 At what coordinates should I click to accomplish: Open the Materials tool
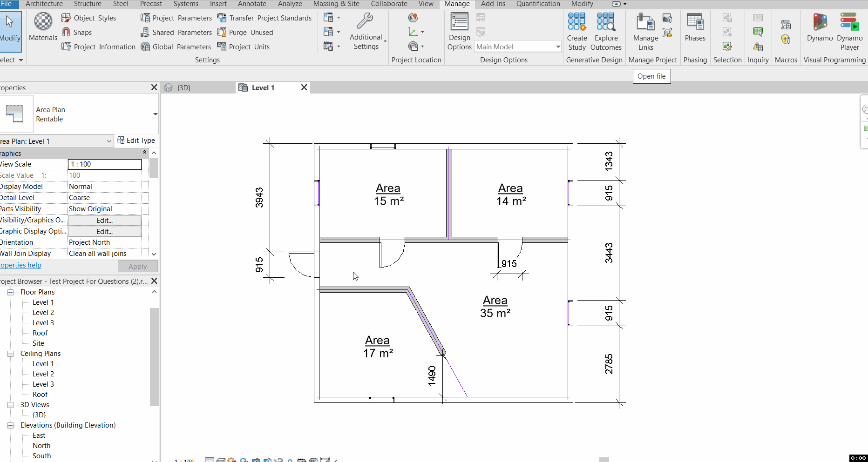43,27
